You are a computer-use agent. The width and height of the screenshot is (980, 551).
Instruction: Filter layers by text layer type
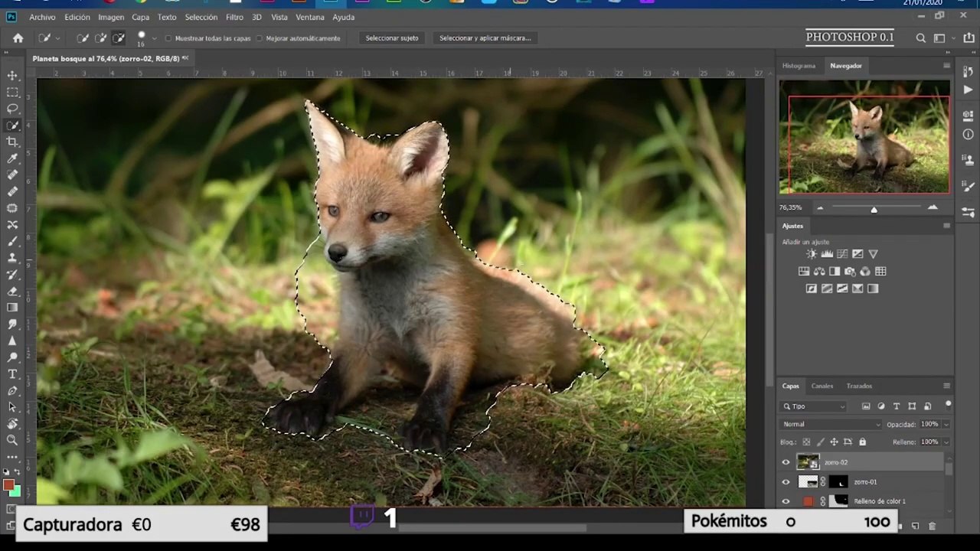897,406
